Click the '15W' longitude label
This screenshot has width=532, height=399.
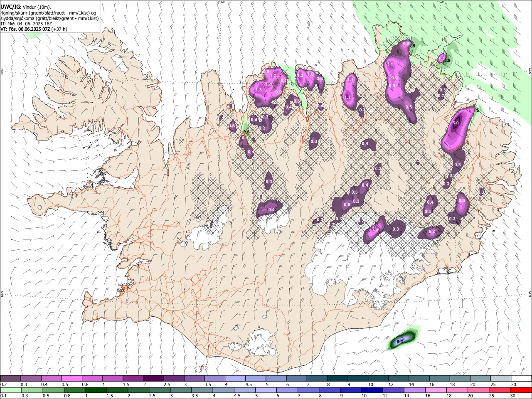(440, 2)
